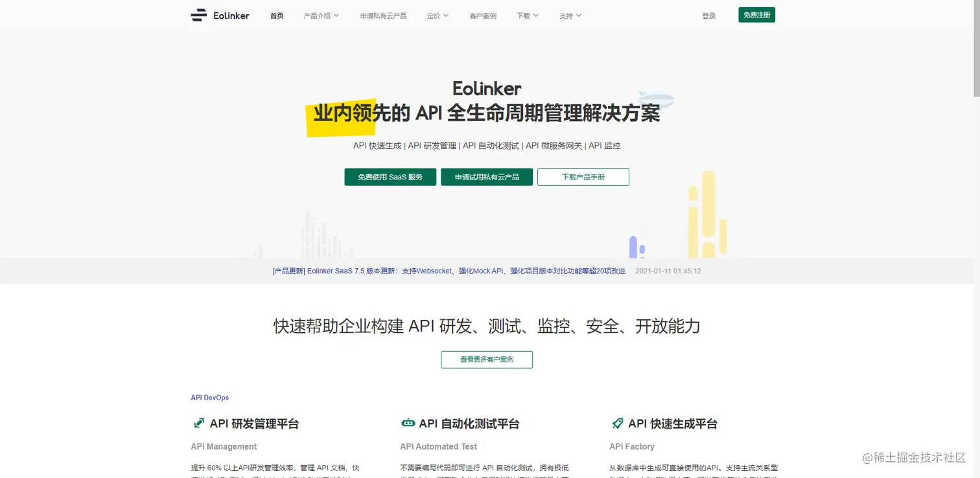This screenshot has width=980, height=478.
Task: Click the API 研发管理平台 icon
Action: point(199,424)
